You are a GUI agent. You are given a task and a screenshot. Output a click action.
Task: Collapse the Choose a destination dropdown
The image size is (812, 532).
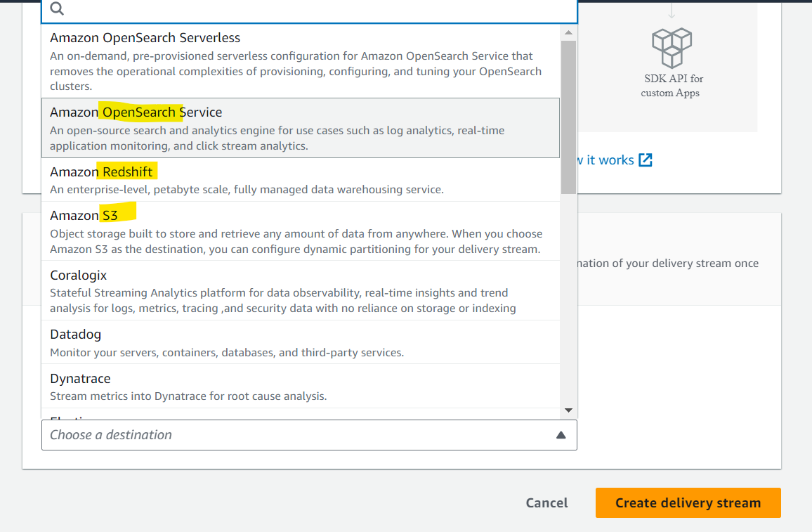pyautogui.click(x=309, y=435)
